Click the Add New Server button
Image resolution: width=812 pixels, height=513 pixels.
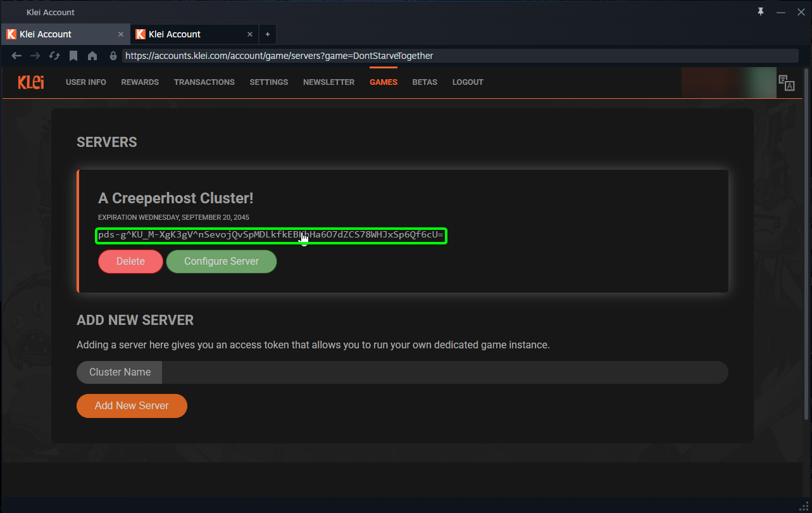pos(132,406)
